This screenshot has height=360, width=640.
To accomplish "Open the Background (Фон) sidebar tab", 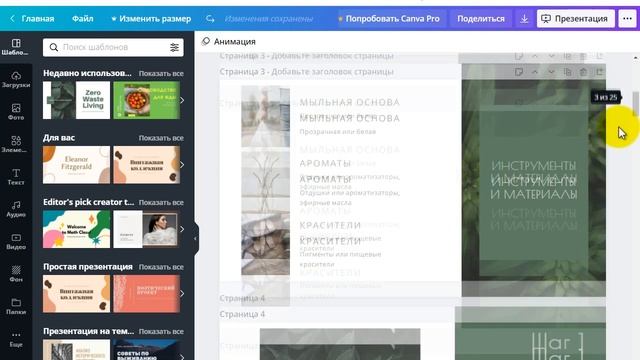I will coord(16,274).
